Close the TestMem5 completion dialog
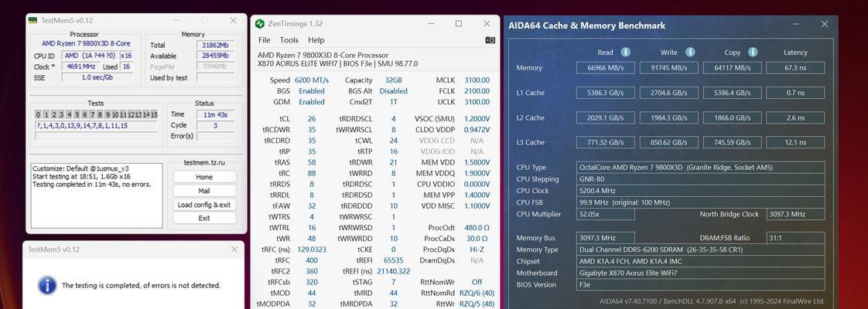This screenshot has width=868, height=309. point(234,250)
